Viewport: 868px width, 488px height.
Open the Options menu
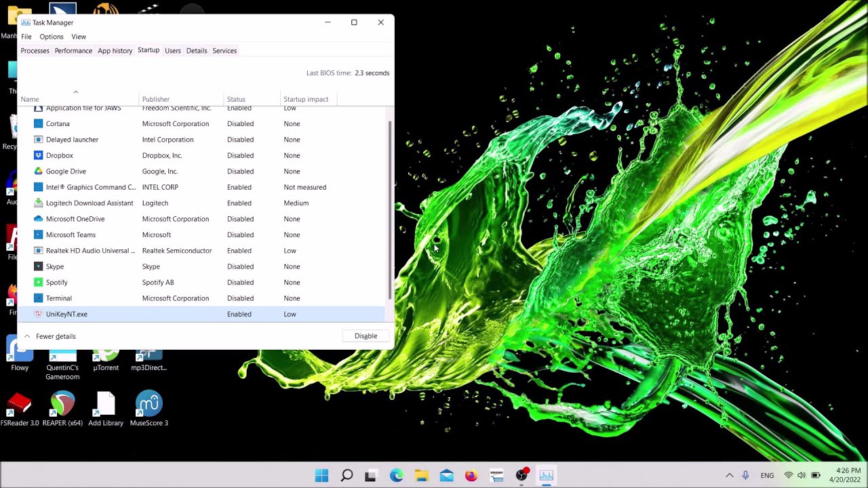pos(52,37)
